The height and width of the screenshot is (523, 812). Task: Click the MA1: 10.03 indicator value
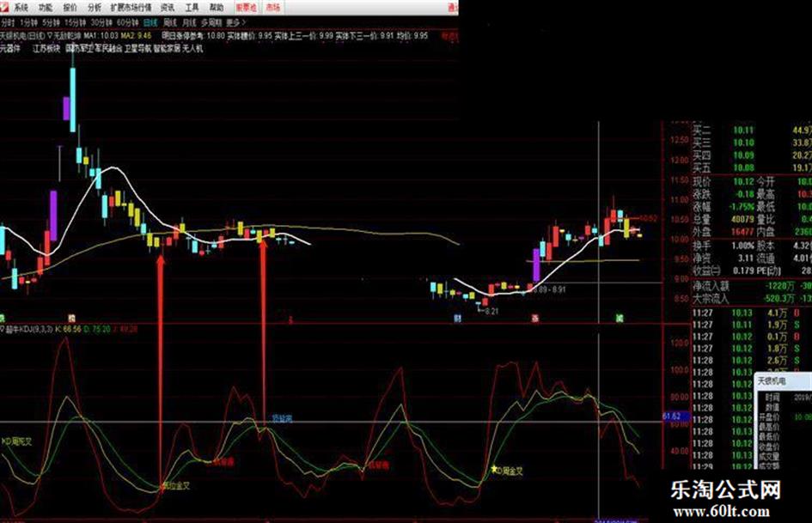[101, 36]
